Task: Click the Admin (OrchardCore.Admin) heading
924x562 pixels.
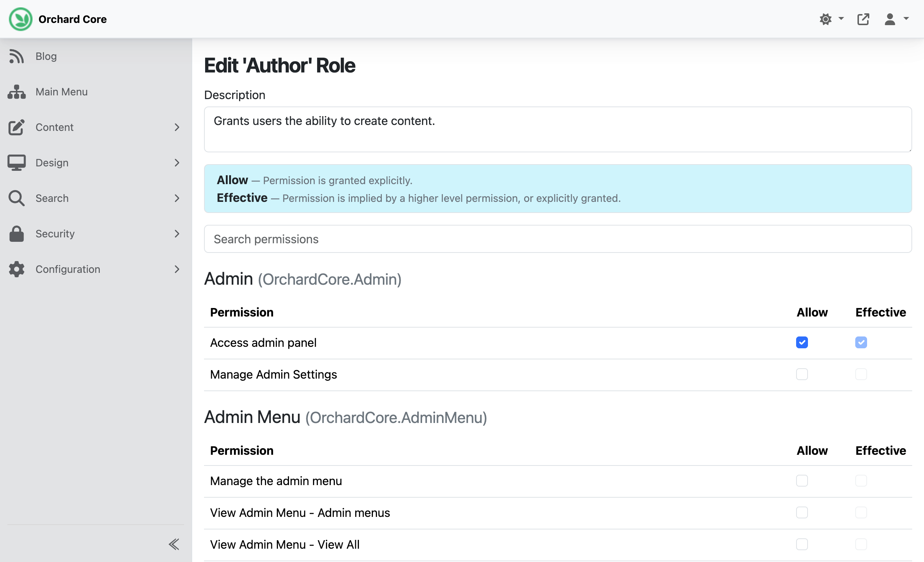Action: pyautogui.click(x=303, y=279)
